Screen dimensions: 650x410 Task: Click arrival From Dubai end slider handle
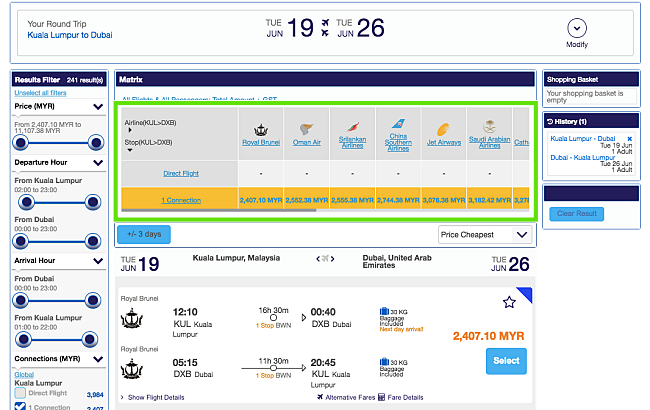tap(92, 300)
